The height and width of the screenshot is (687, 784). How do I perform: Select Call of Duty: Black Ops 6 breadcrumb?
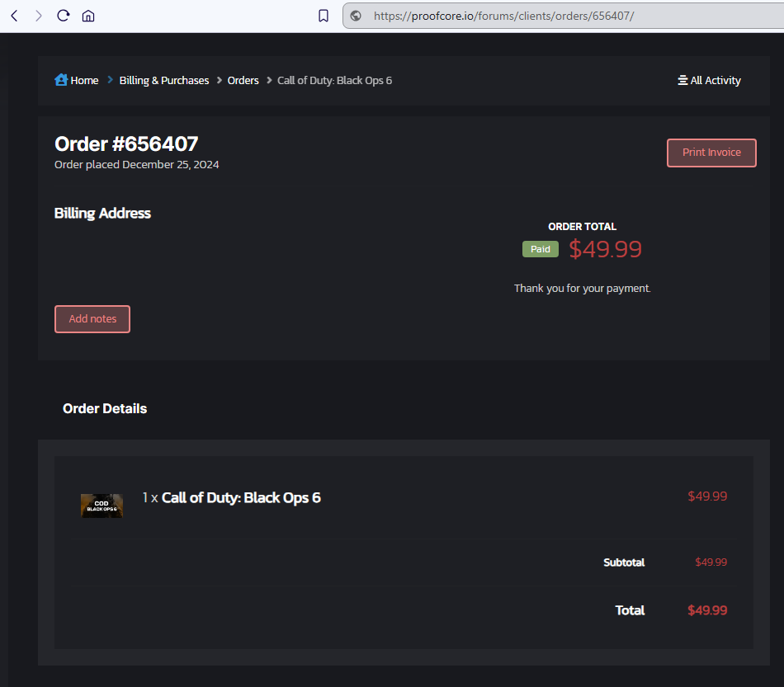(334, 81)
